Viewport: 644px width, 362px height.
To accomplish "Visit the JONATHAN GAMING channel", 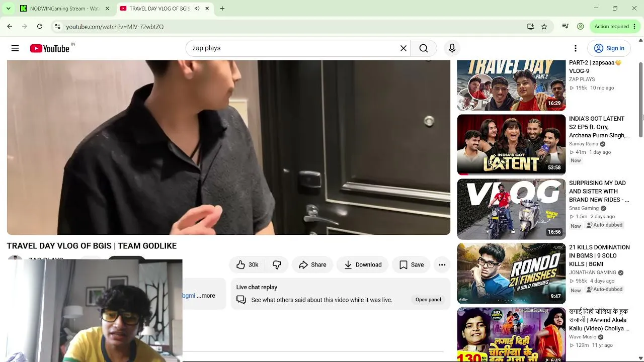I will click(593, 273).
